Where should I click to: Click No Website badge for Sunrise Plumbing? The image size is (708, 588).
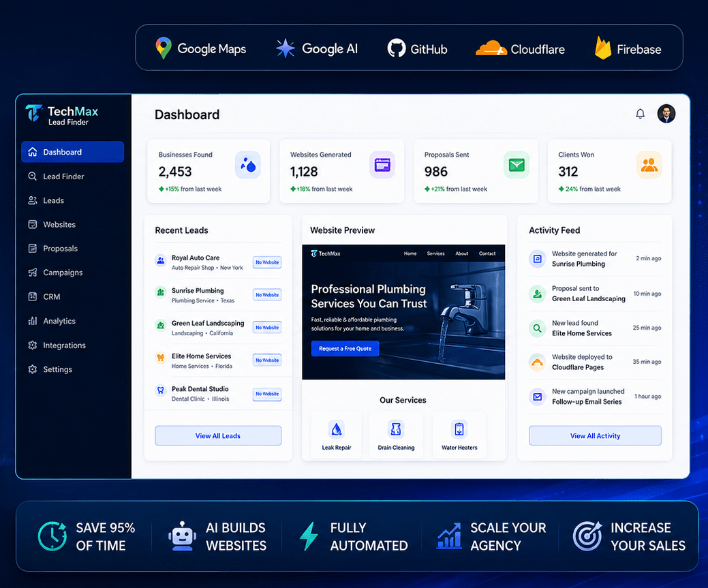(x=267, y=294)
